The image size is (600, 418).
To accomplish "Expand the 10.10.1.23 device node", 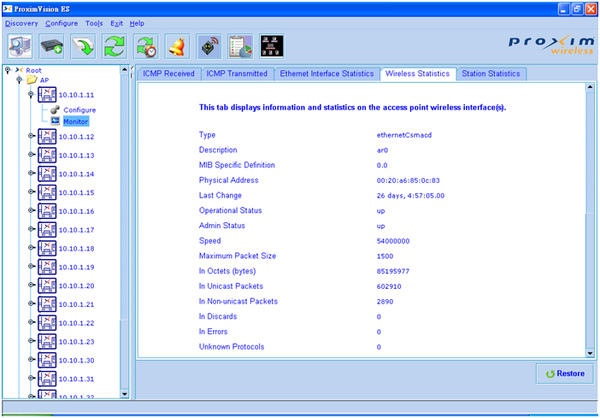I will (31, 341).
